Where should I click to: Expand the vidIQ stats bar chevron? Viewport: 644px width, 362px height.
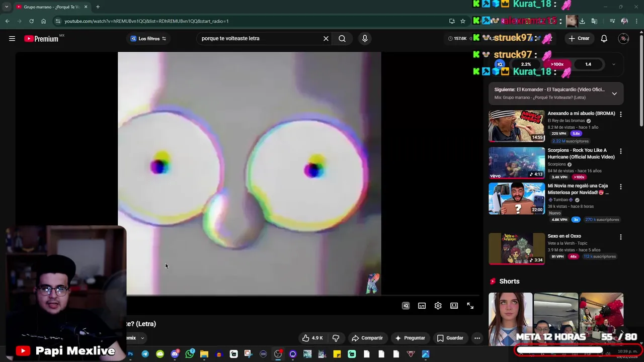click(x=613, y=64)
